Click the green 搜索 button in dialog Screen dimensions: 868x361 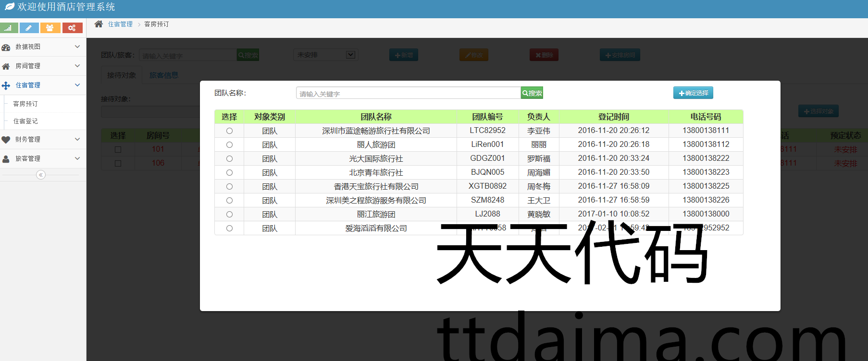coord(532,93)
